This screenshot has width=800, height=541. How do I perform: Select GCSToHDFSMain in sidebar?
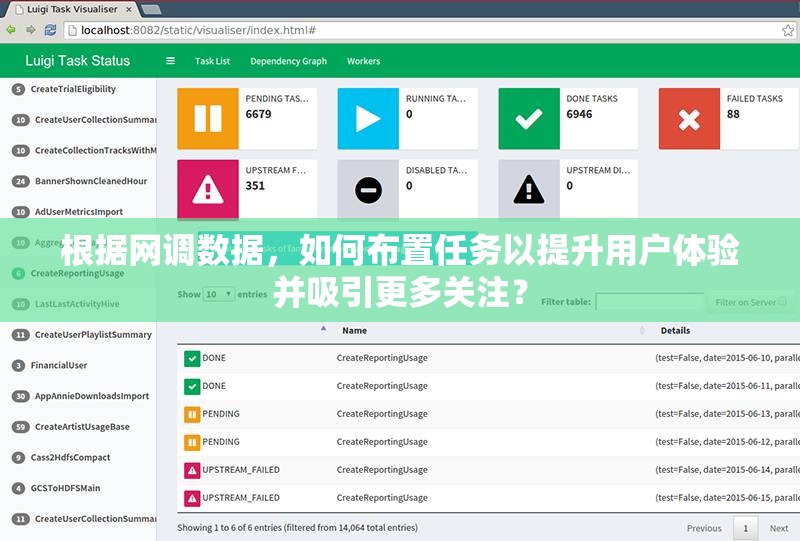65,488
